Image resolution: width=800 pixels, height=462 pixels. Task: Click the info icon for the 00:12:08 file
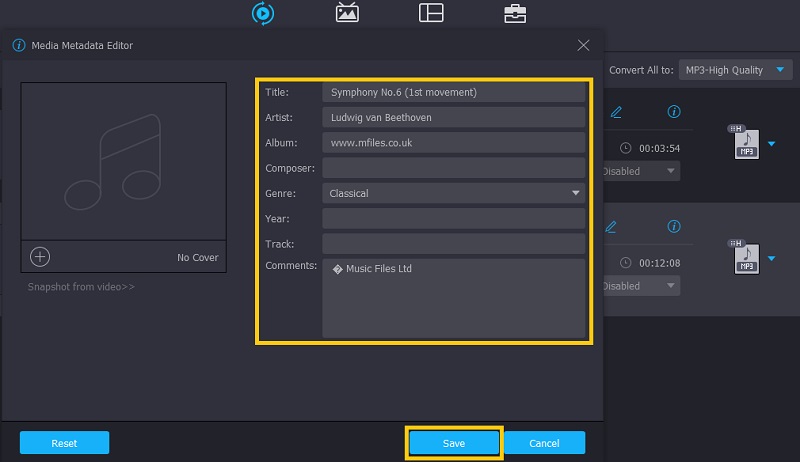[x=674, y=226]
